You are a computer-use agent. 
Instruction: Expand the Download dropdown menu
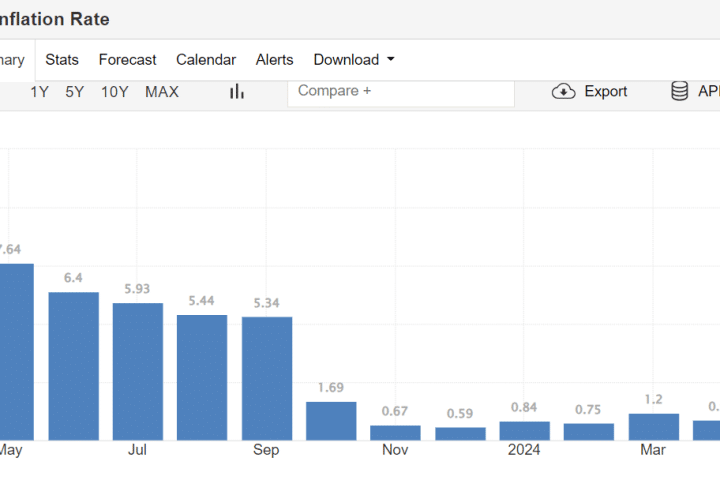354,60
